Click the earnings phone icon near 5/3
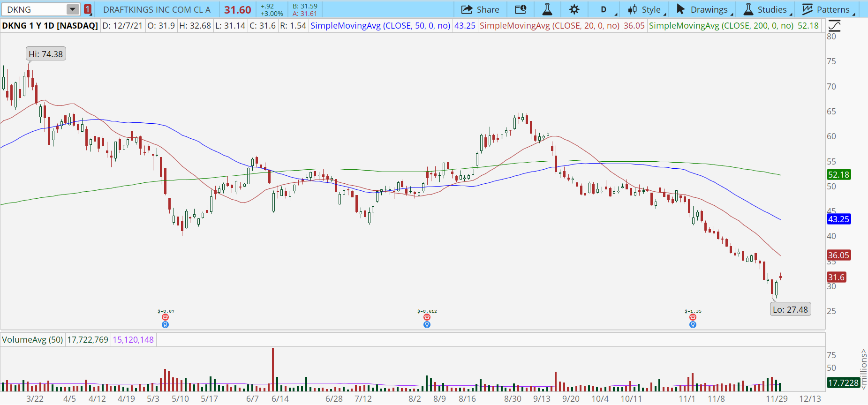The width and height of the screenshot is (868, 405). (165, 317)
